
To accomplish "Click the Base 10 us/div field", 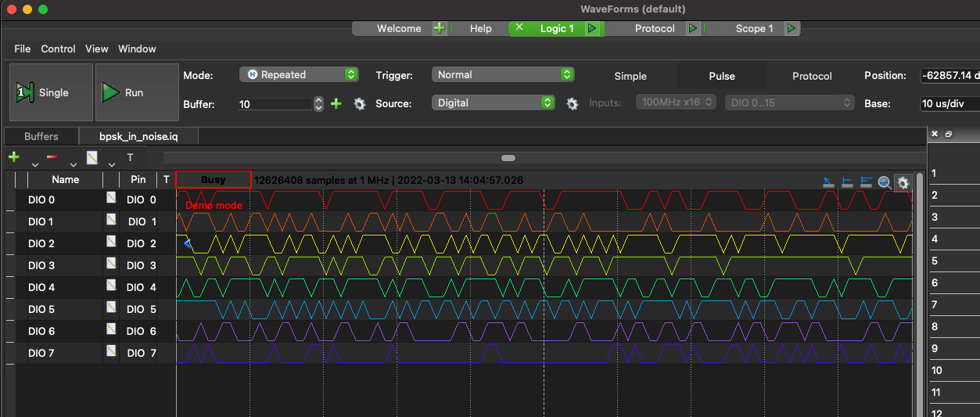I will click(950, 103).
